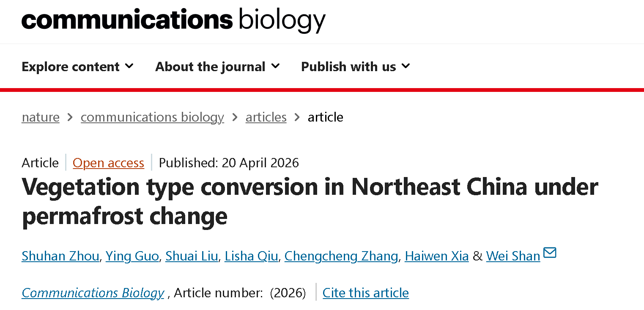Go to the nature breadcrumb link
644x310 pixels.
click(x=41, y=117)
